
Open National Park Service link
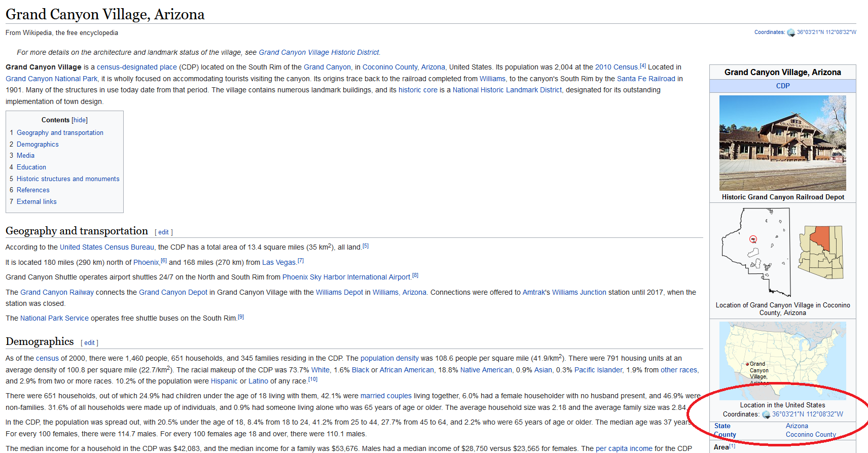54,318
